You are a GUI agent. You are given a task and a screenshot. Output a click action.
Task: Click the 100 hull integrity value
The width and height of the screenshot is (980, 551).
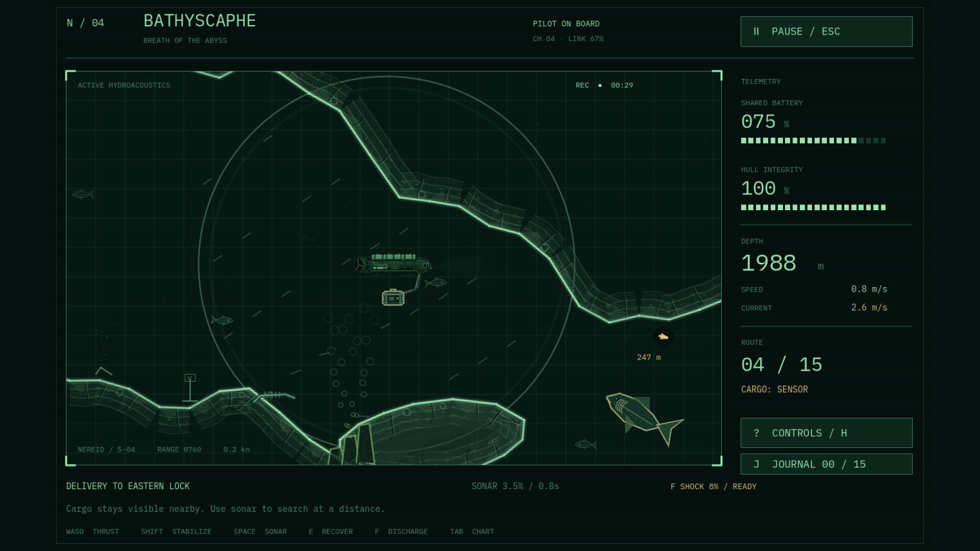pos(758,189)
